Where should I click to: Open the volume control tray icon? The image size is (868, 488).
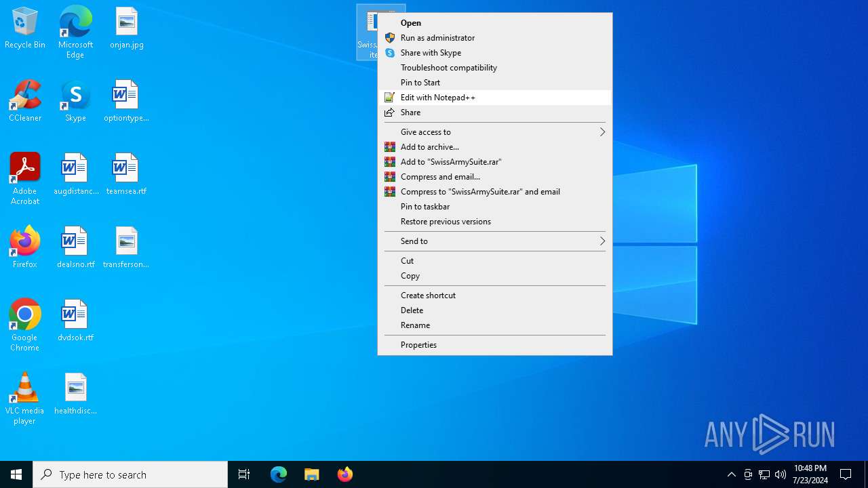(781, 474)
